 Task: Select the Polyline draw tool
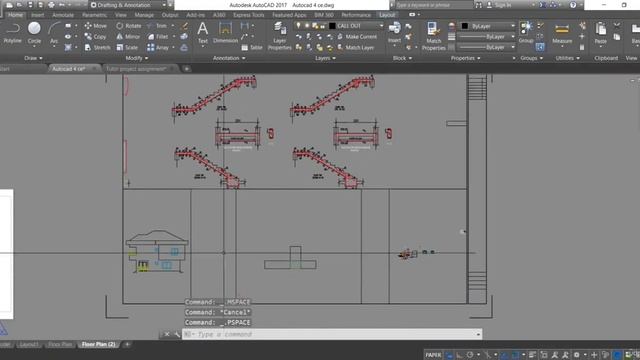(13, 33)
